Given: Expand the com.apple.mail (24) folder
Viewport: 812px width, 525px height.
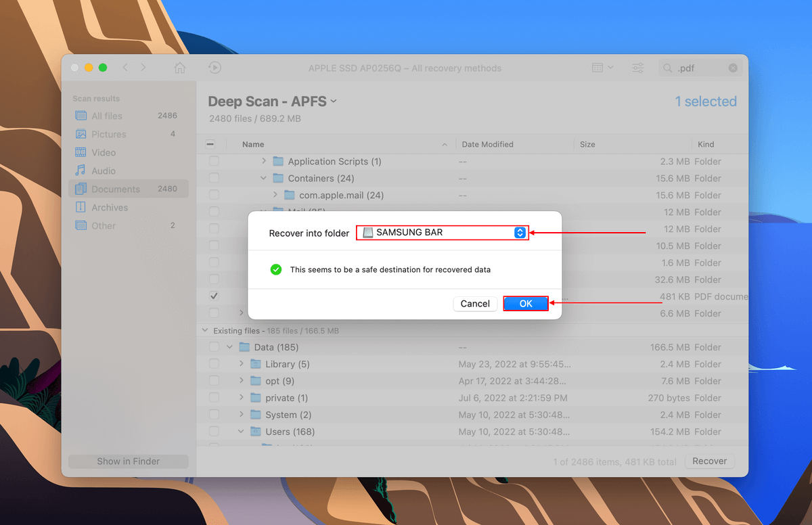Looking at the screenshot, I should point(275,195).
